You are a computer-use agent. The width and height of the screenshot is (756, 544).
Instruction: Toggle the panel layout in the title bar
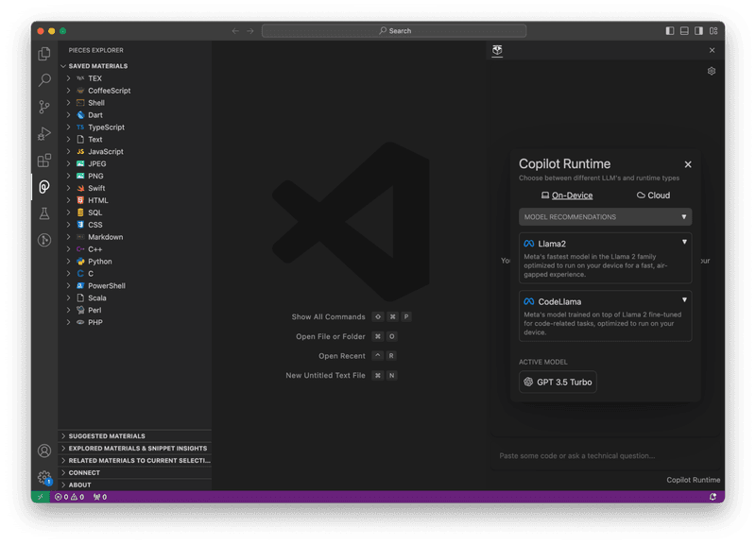pyautogui.click(x=682, y=29)
